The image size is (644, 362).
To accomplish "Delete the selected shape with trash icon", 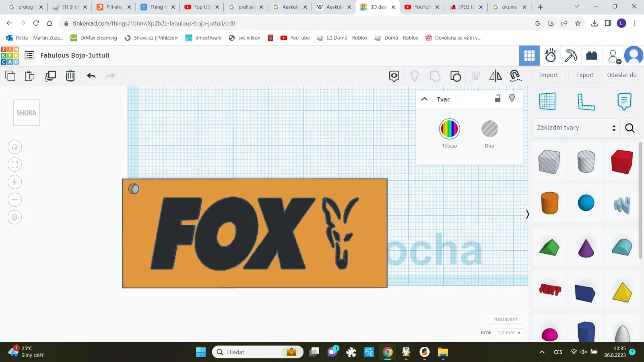I will pos(70,76).
